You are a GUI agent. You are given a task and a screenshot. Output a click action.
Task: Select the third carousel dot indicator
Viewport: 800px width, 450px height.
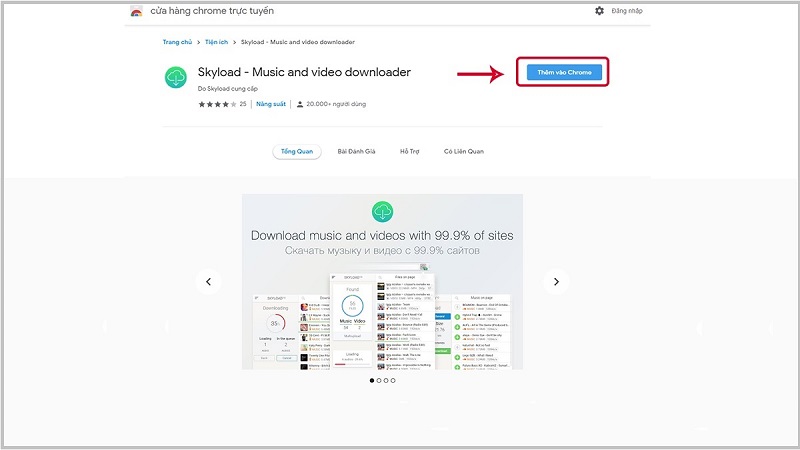[x=388, y=380]
